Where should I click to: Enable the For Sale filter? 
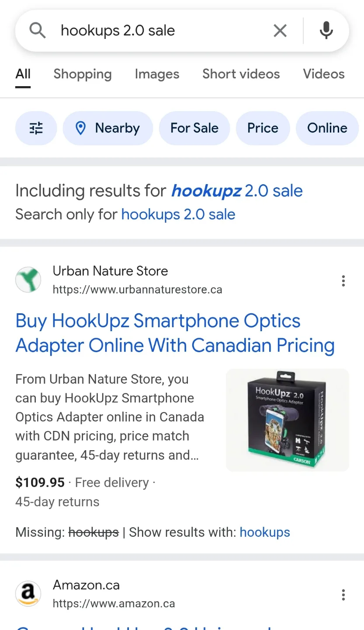pyautogui.click(x=194, y=128)
